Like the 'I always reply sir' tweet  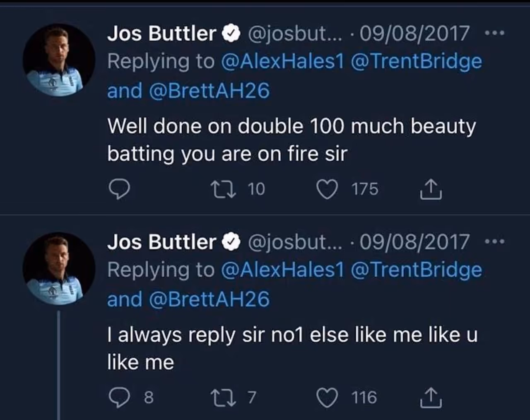click(327, 398)
